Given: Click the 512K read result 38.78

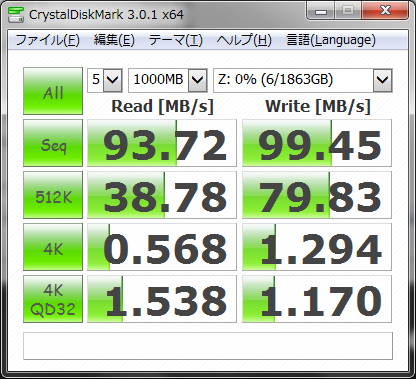Looking at the screenshot, I should [162, 195].
